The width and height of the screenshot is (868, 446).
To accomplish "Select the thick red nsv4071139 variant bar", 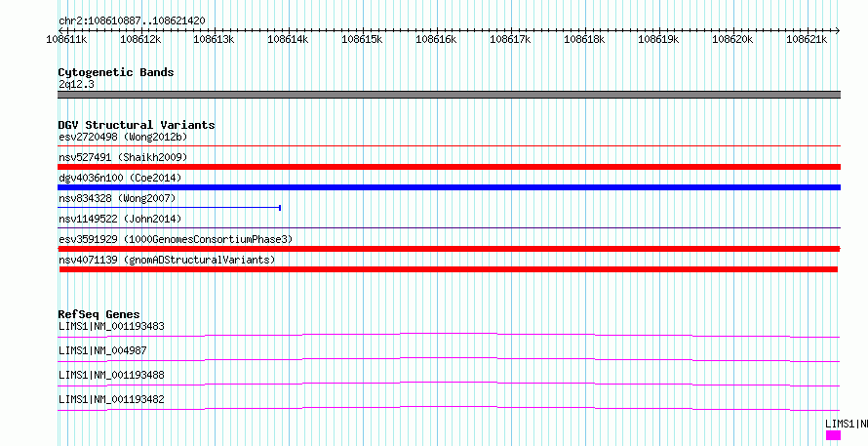I will 449,269.
